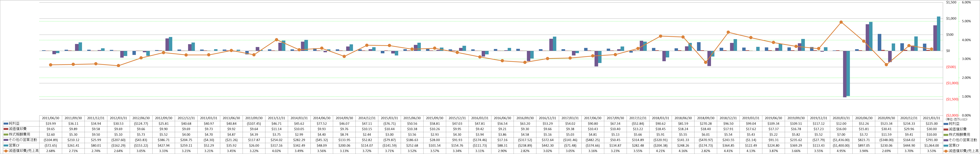Select the 2015/03/31 column header
Viewport: 980px width, 154px height.
(390, 118)
